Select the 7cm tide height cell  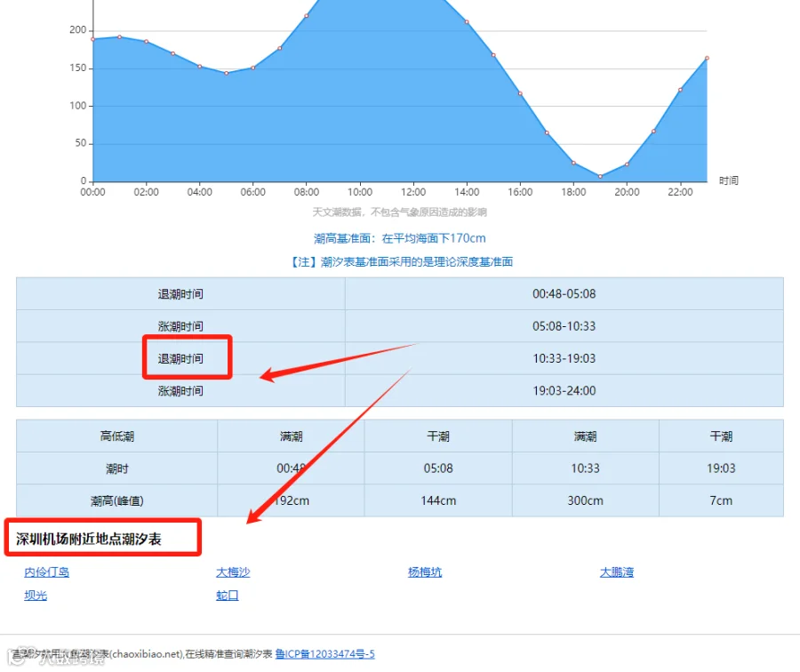pyautogui.click(x=721, y=500)
